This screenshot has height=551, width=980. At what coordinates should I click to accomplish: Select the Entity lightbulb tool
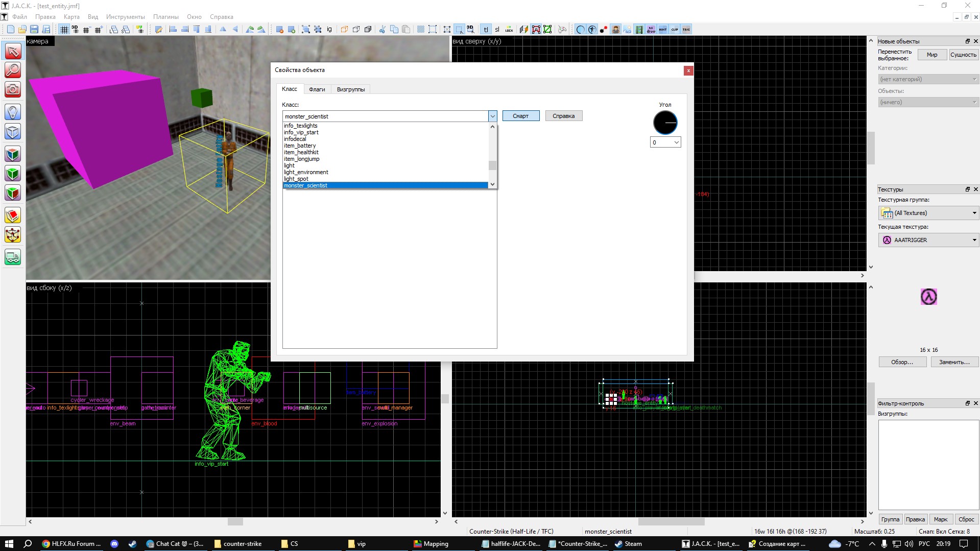coord(13,112)
